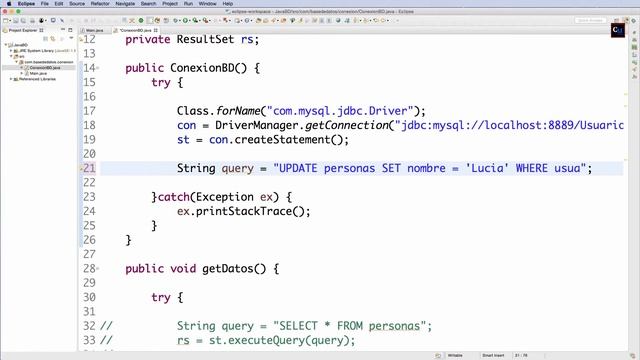Open the Debug button's dropdown arrow

pyautogui.click(x=180, y=20)
